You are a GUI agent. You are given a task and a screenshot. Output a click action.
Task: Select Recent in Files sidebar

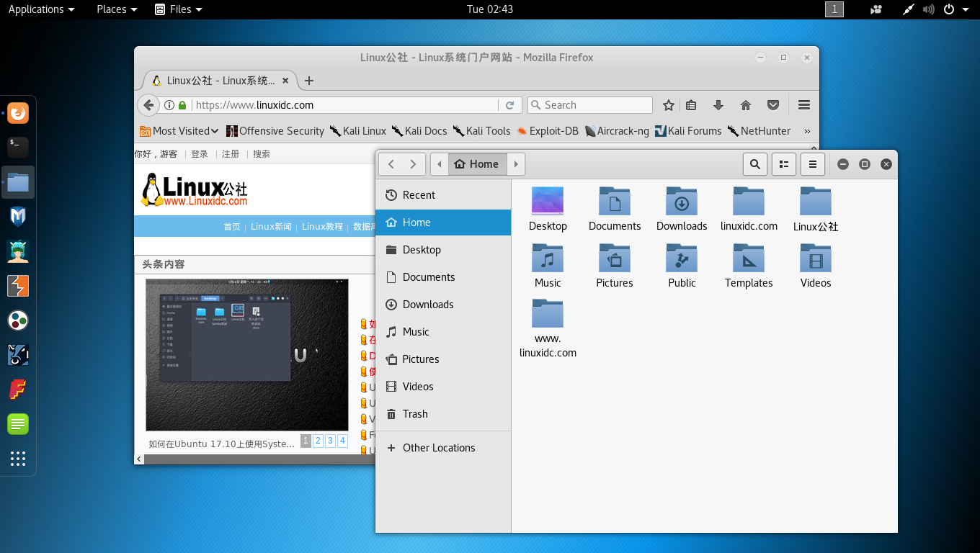coord(443,195)
